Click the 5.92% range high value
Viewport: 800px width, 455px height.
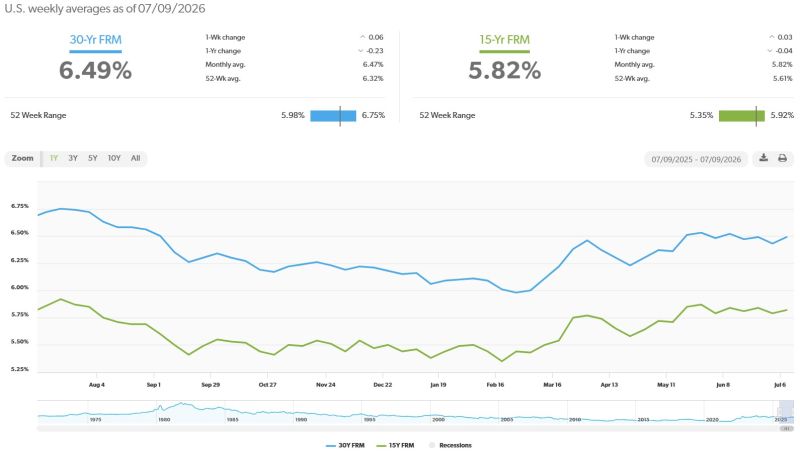pyautogui.click(x=782, y=115)
